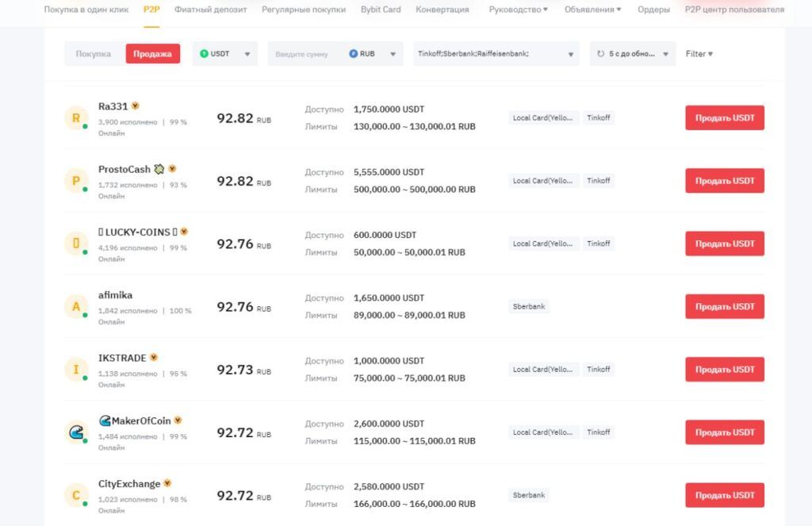812x526 pixels.
Task: Open the IKSTRADE merchant profile name
Action: (x=122, y=358)
